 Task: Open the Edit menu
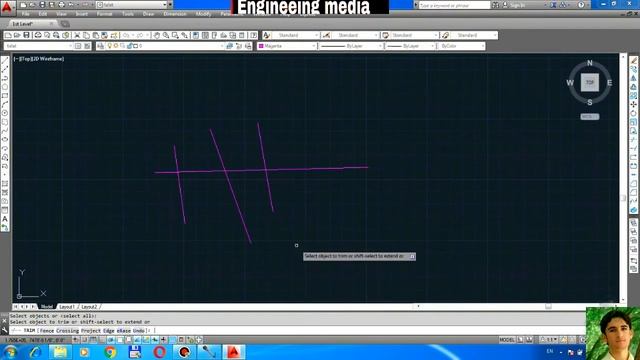[43, 14]
